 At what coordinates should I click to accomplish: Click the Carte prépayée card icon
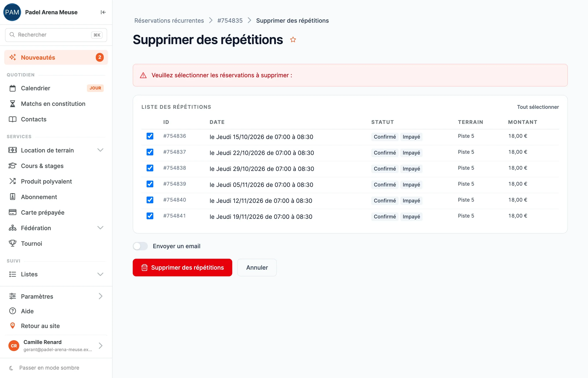(x=13, y=212)
